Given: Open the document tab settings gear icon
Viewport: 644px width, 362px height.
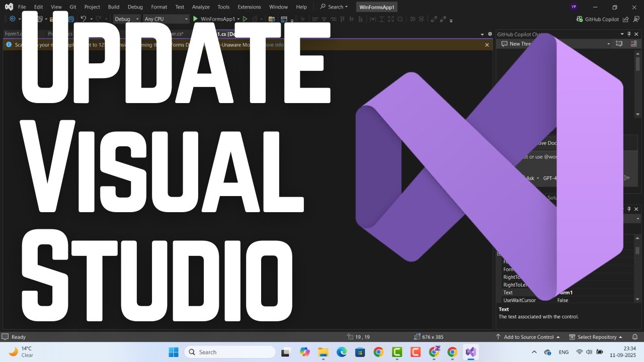Looking at the screenshot, I should [x=490, y=34].
